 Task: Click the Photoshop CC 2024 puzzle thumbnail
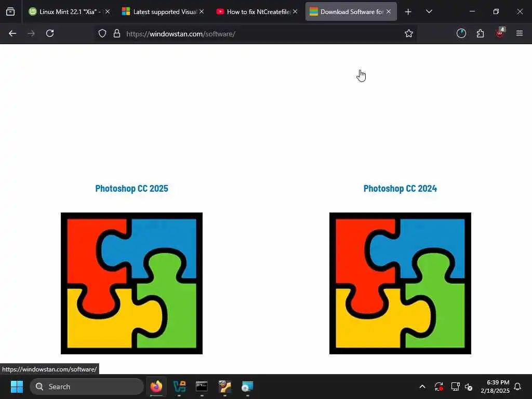pos(400,283)
